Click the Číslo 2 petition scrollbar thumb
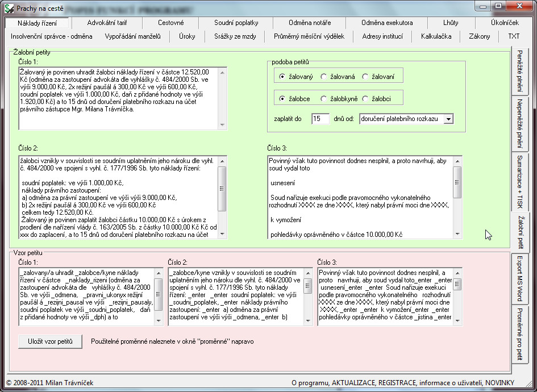The height and width of the screenshot is (392, 537). [222, 189]
